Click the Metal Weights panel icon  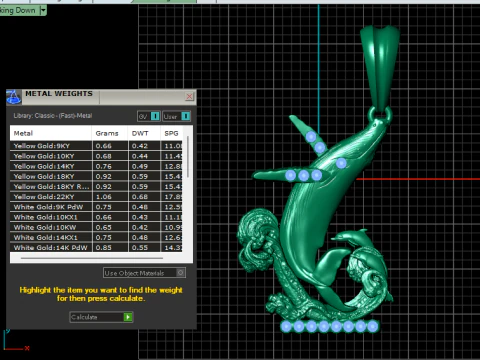point(13,97)
